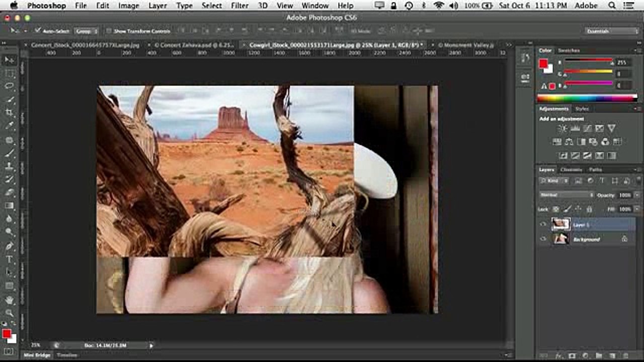Open Spotlight search in macOS menu bar
Image resolution: width=644 pixels, height=362 pixels.
pos(612,6)
